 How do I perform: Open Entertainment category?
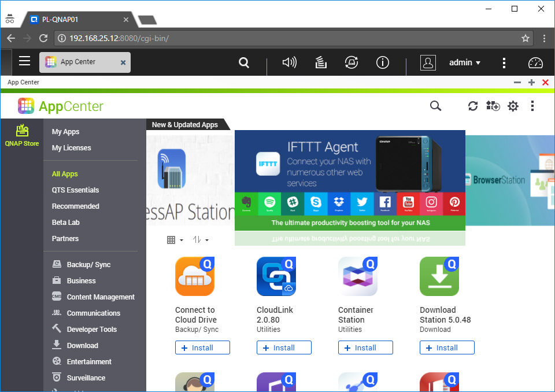tap(82, 361)
